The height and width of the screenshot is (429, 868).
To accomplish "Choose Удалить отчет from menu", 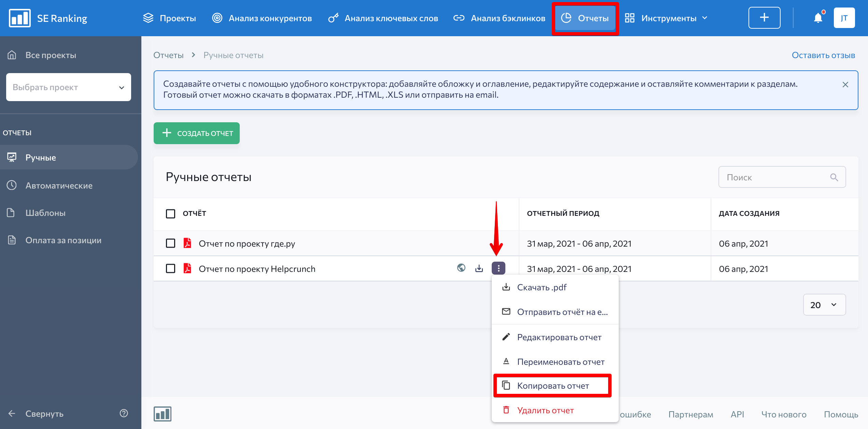I will tap(555, 410).
